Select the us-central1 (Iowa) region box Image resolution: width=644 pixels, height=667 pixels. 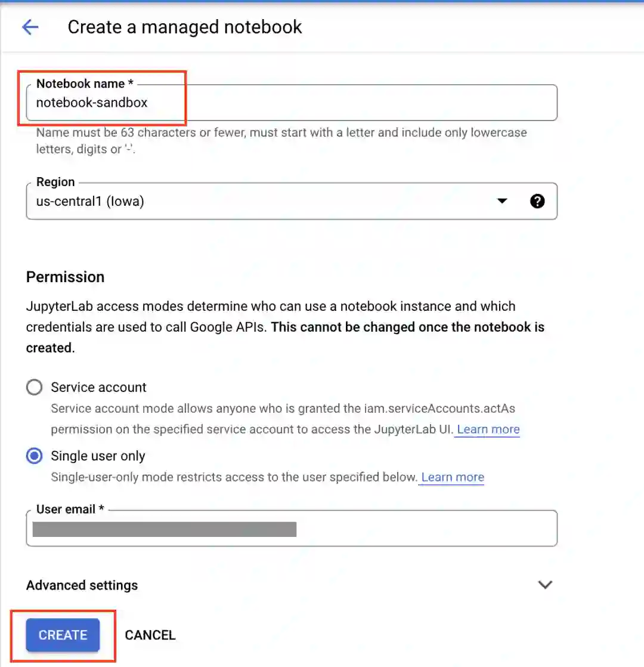pyautogui.click(x=262, y=202)
